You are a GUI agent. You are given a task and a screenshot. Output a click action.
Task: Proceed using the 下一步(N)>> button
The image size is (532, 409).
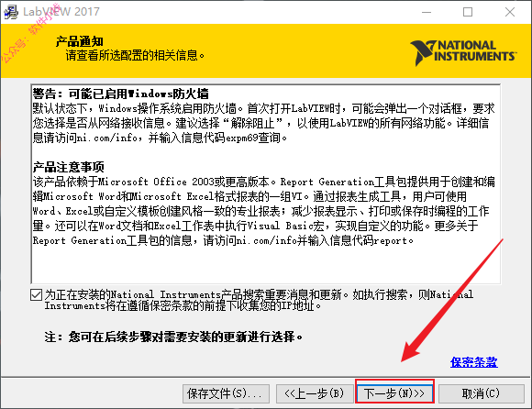394,393
